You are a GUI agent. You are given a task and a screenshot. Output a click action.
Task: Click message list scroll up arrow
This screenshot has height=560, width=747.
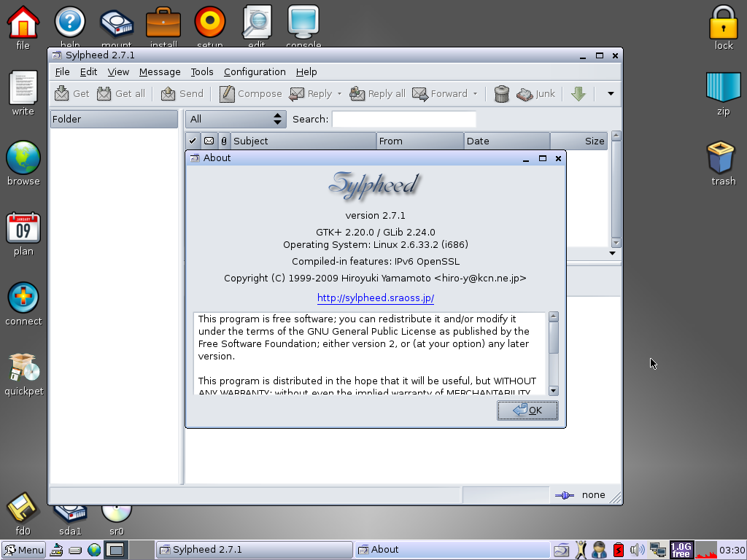coord(616,136)
